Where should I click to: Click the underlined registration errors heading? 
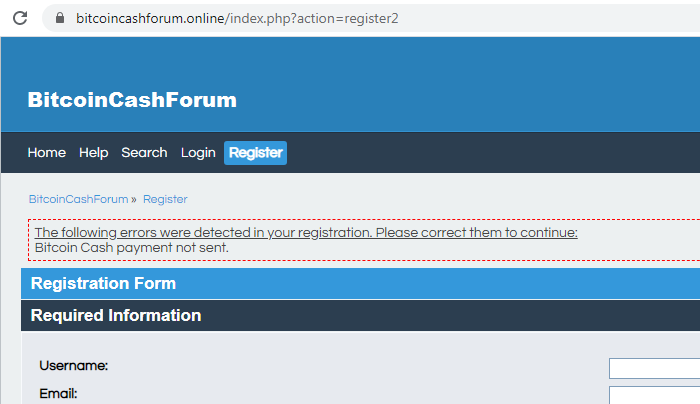pyautogui.click(x=306, y=233)
